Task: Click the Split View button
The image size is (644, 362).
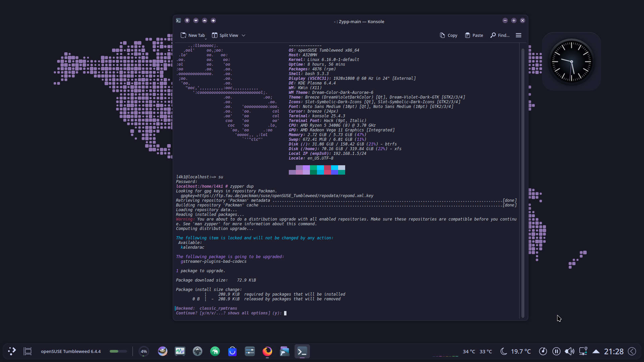Action: point(225,35)
